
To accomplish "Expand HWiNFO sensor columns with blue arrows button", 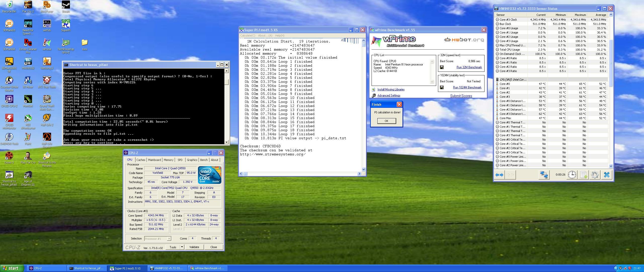I will (499, 175).
